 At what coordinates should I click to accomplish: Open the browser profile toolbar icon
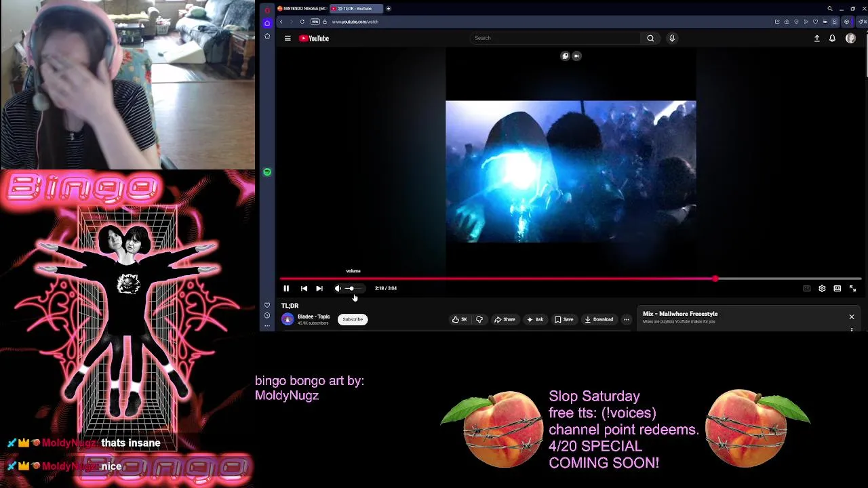click(834, 22)
